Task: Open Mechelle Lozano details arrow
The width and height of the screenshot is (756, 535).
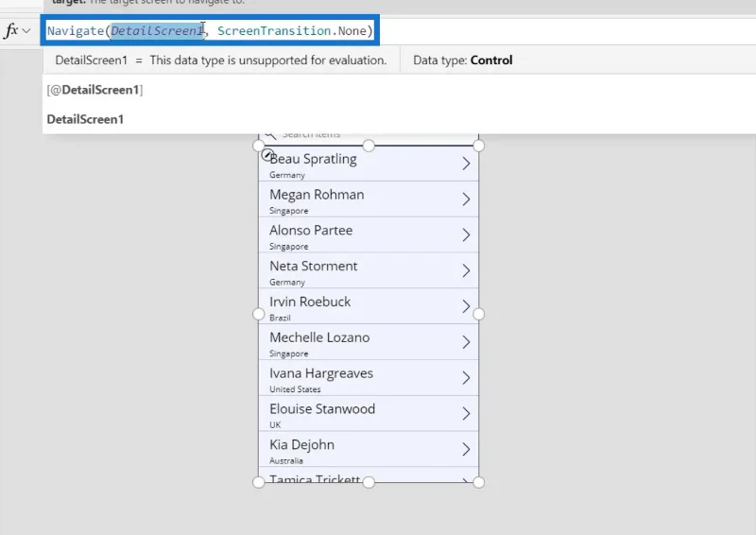Action: (466, 342)
